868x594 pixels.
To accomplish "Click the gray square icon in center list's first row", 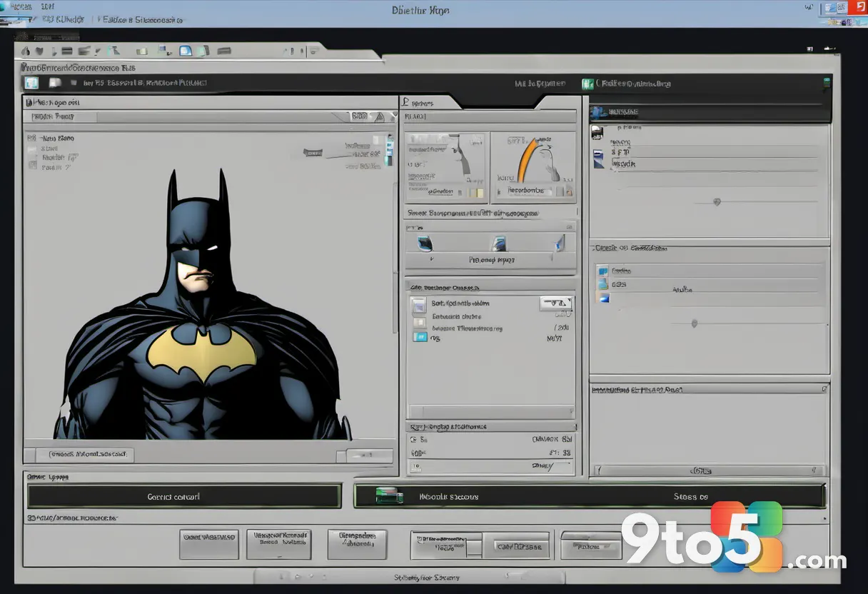I will [x=419, y=306].
